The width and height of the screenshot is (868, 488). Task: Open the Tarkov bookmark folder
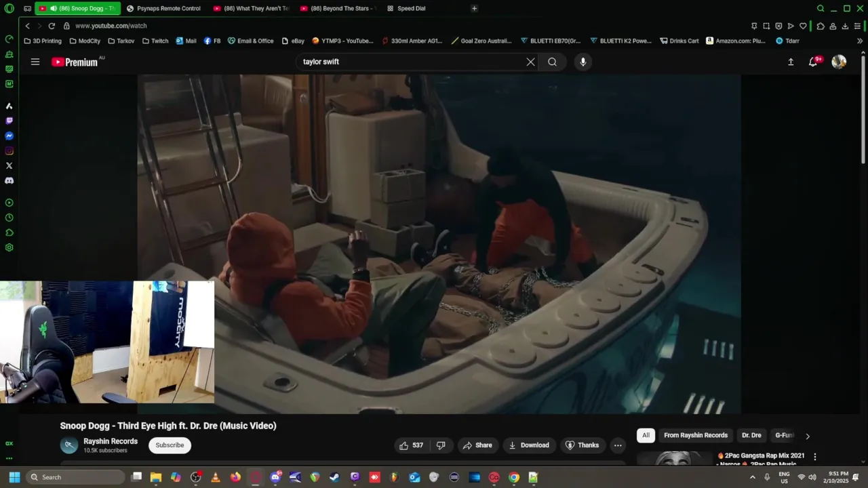pyautogui.click(x=121, y=41)
